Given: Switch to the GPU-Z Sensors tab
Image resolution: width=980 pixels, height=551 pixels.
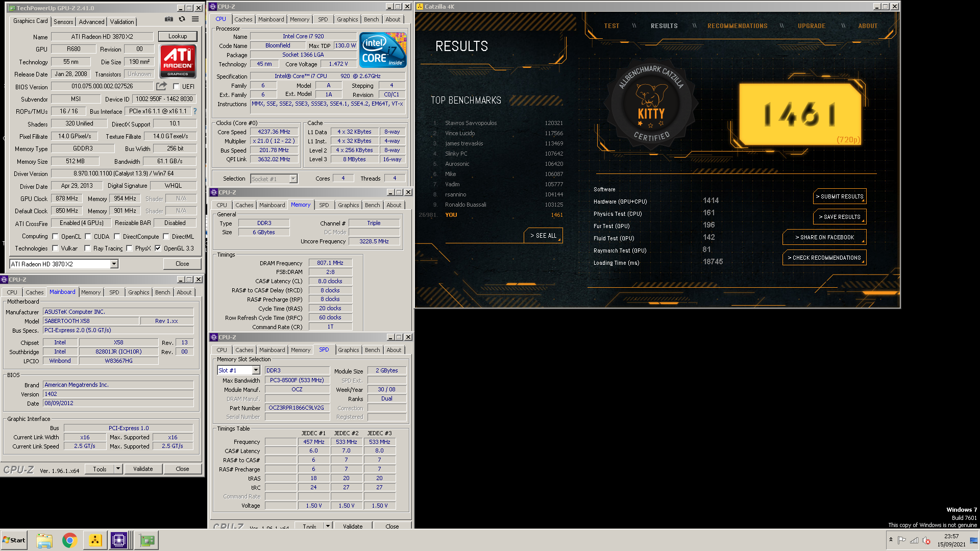Looking at the screenshot, I should coord(63,21).
